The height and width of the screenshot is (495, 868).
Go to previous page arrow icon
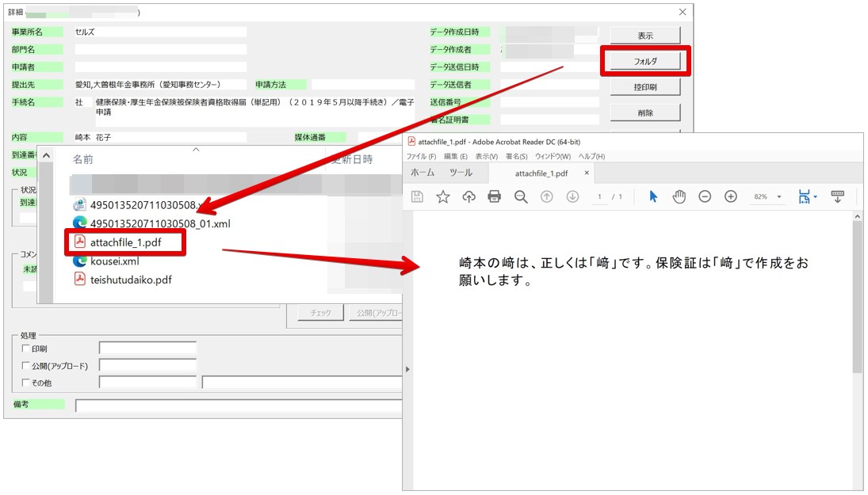coord(546,196)
